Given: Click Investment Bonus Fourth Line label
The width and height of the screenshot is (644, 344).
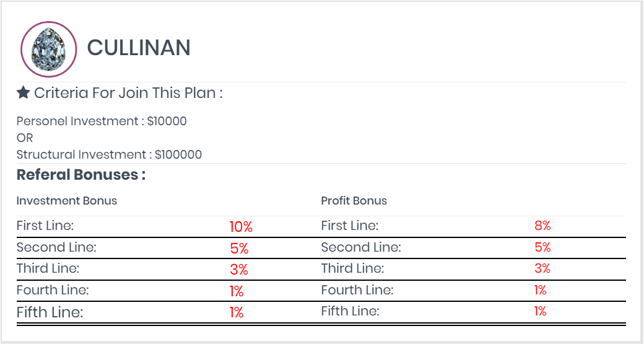Looking at the screenshot, I should [x=53, y=290].
